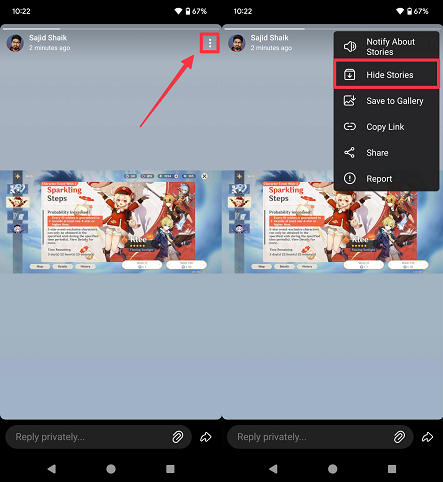Click the story progress bar on left screen
The width and height of the screenshot is (443, 482).
coord(111,29)
